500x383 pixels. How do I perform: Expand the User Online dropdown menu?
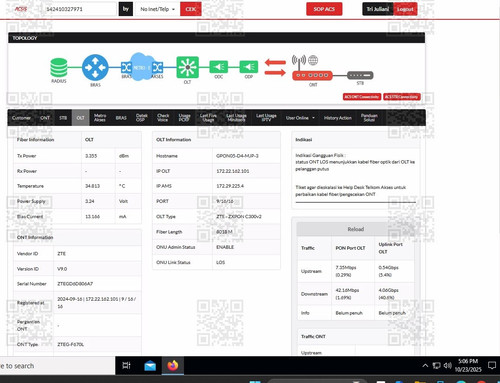coord(300,118)
